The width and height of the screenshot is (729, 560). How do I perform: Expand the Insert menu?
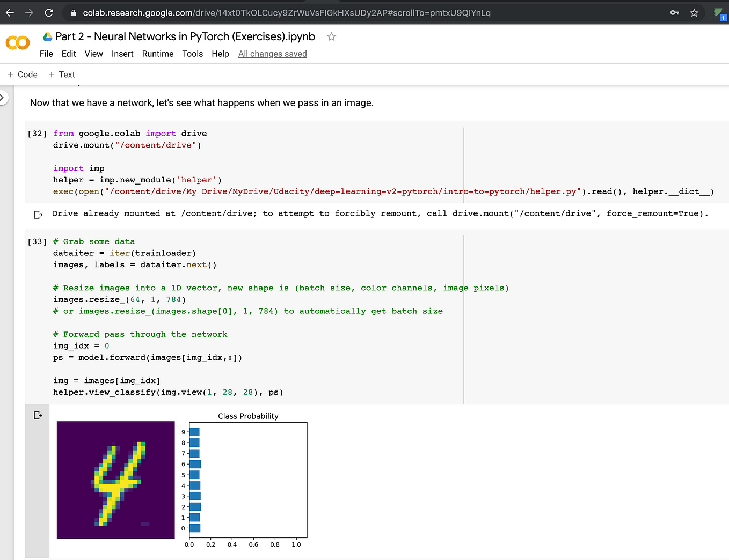122,54
